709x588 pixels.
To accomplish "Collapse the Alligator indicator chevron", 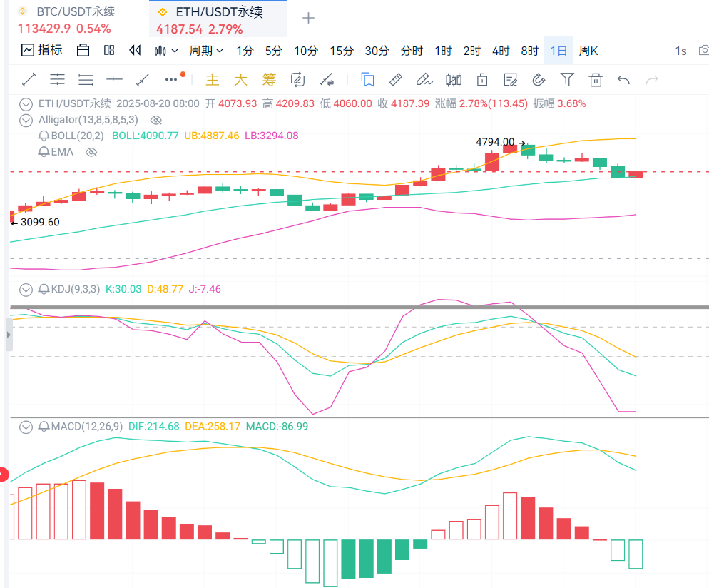I will tap(26, 121).
